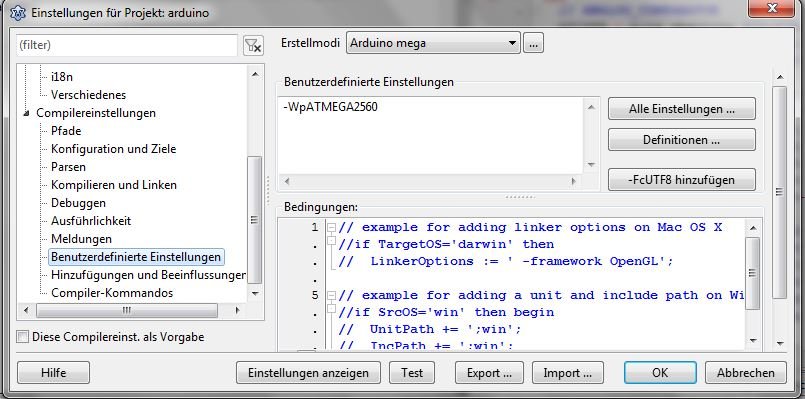Click the tree horizontal scrollbar thumb
Screen dimensions: 805x399
click(127, 310)
